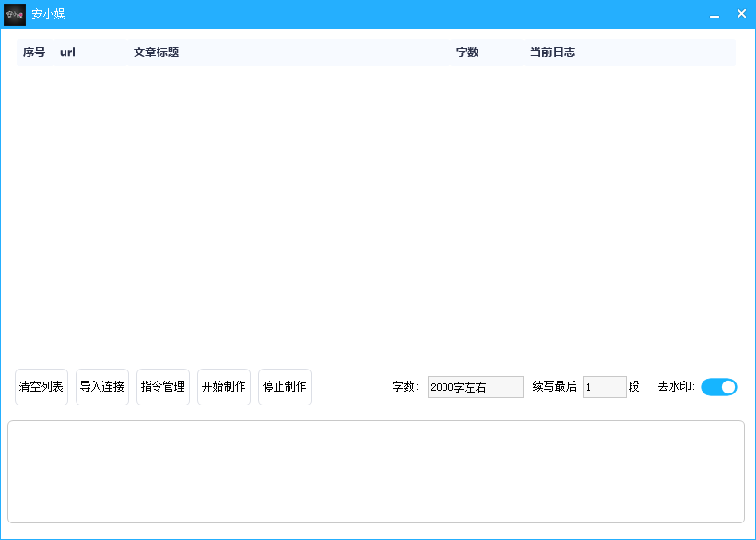
Task: Click the 当前日志 column header
Action: 552,53
